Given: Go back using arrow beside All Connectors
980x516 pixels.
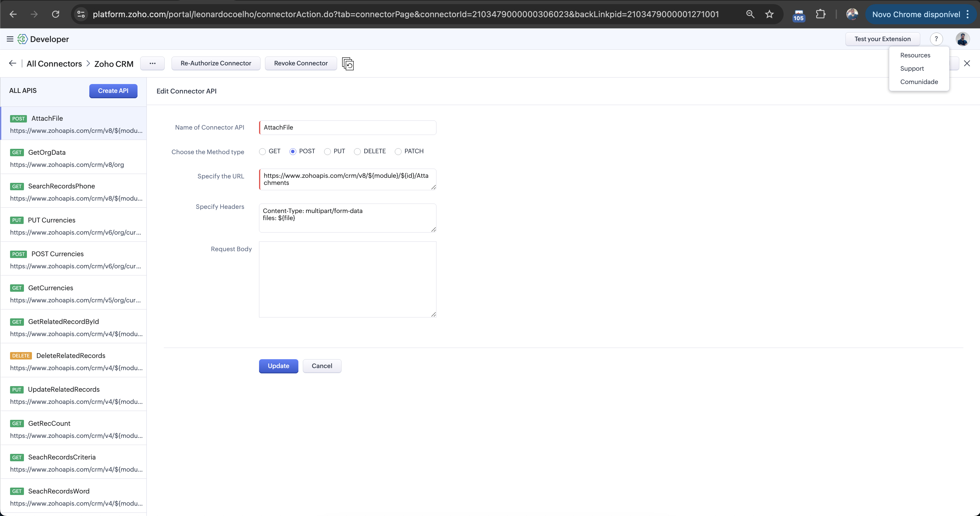Looking at the screenshot, I should (12, 63).
